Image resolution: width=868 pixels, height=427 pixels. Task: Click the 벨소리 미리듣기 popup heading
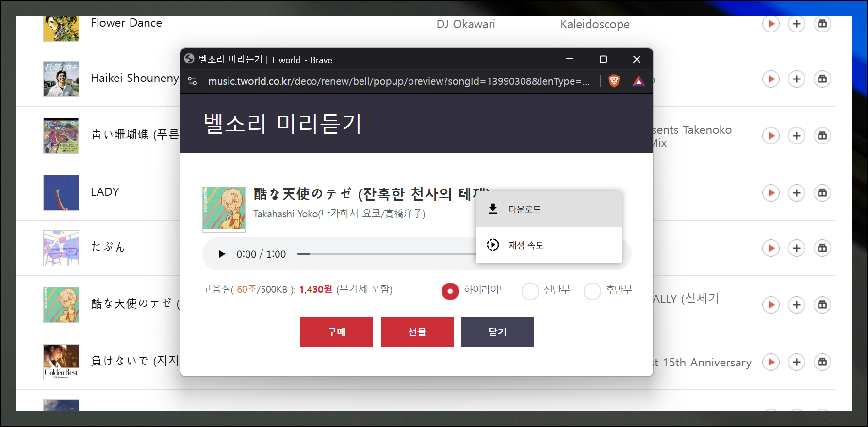(283, 124)
